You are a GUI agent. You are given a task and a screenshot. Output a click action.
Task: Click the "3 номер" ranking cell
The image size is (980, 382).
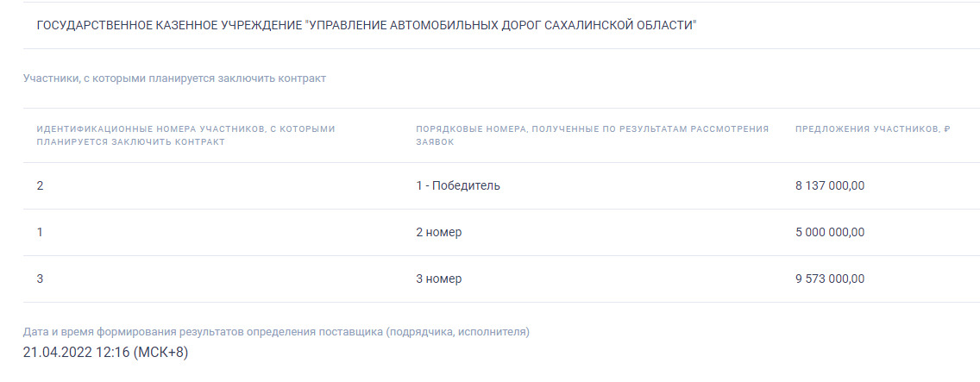pyautogui.click(x=438, y=279)
